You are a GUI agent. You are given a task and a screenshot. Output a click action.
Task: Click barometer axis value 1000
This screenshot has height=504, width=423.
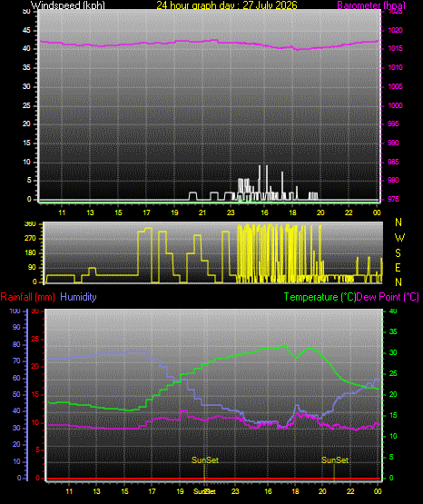395,105
